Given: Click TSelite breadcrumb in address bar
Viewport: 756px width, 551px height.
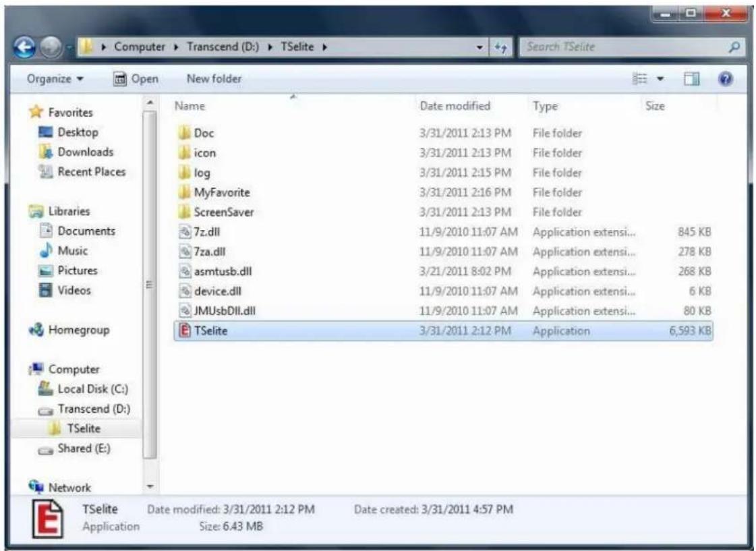Looking at the screenshot, I should click(x=297, y=47).
